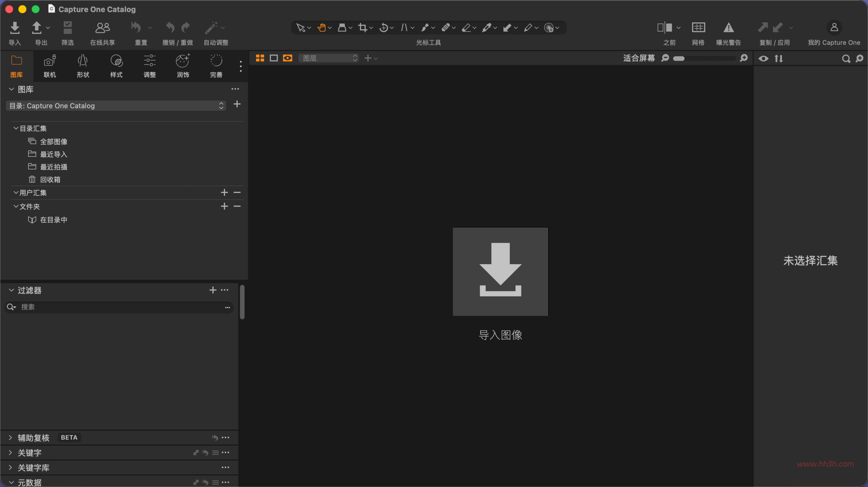Viewport: 868px width, 487px height.
Task: Toggle the 网格 grid overlay
Action: tap(698, 27)
